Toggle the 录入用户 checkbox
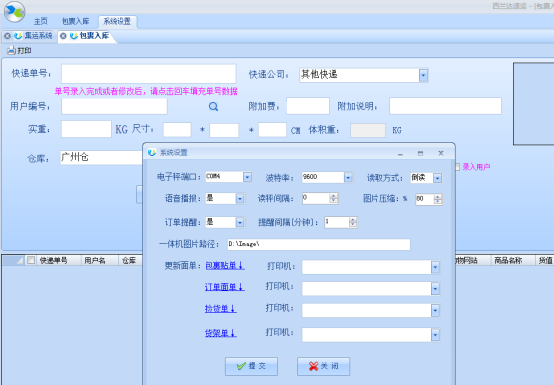This screenshot has height=385, width=554. click(458, 167)
